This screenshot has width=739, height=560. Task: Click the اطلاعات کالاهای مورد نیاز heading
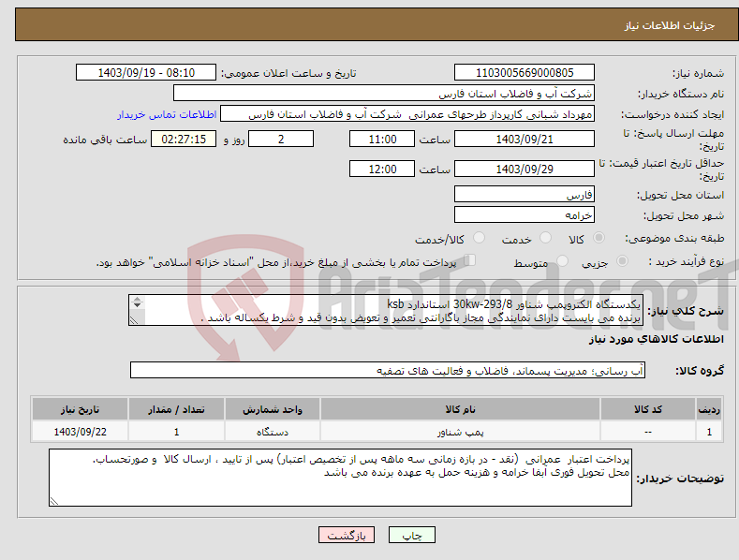pos(656,339)
